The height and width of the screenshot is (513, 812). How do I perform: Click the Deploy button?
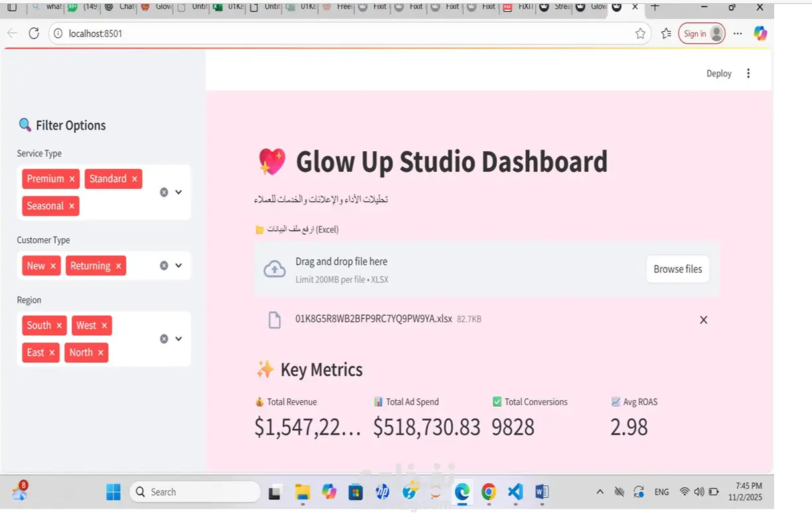[719, 74]
